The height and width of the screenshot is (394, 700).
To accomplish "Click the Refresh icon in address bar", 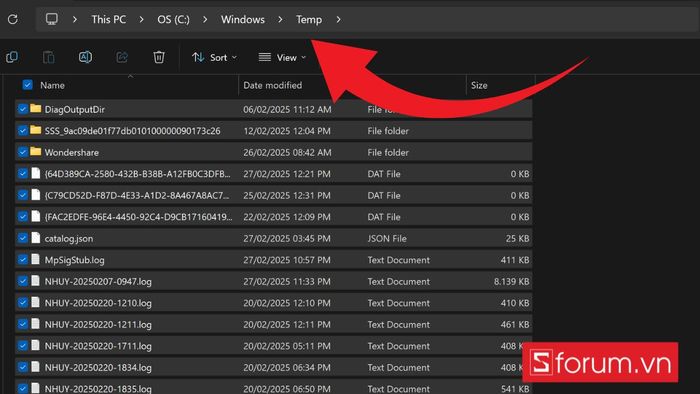I will [12, 19].
